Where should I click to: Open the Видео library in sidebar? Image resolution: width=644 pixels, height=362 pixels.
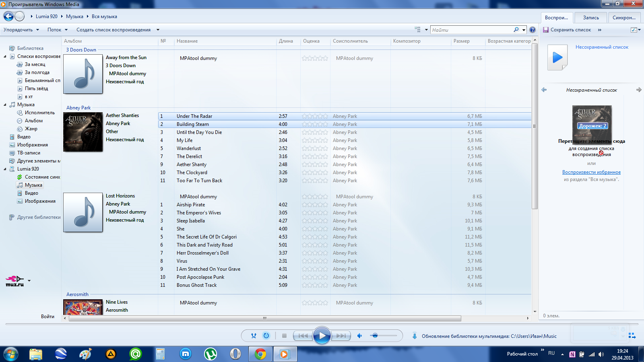24,137
